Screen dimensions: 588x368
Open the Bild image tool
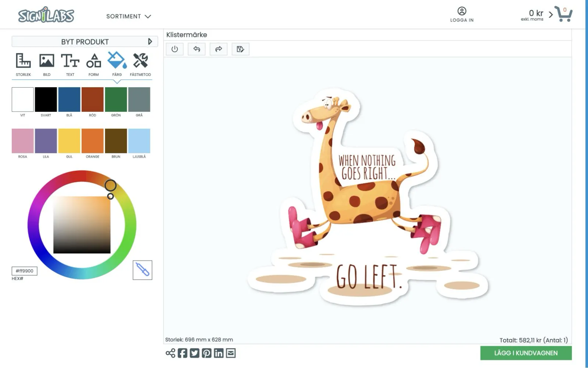[x=47, y=64]
